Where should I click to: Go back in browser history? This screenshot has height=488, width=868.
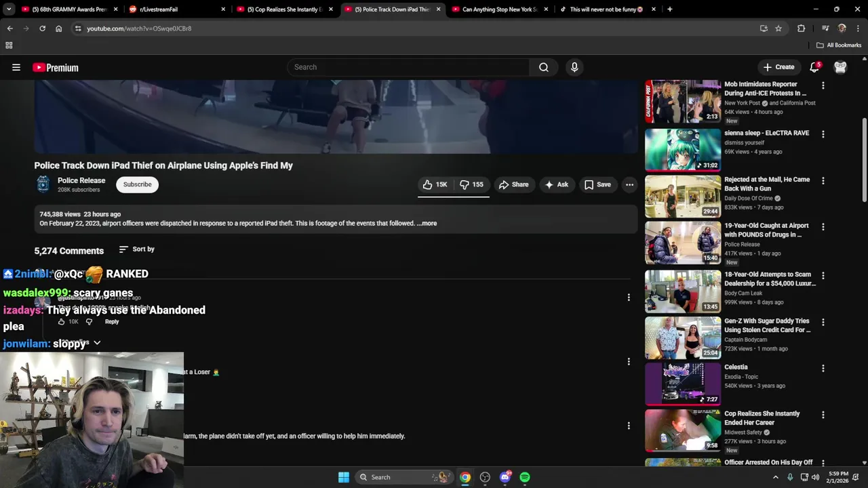(x=9, y=28)
